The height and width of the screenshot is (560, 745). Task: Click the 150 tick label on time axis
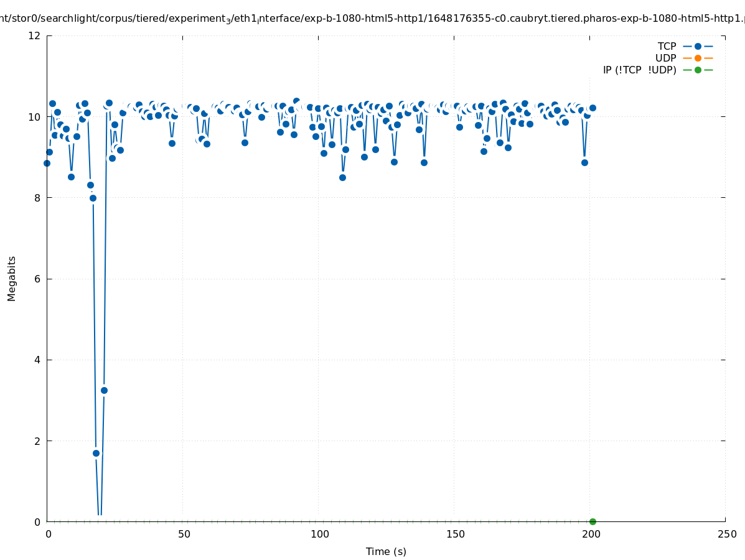(x=455, y=534)
